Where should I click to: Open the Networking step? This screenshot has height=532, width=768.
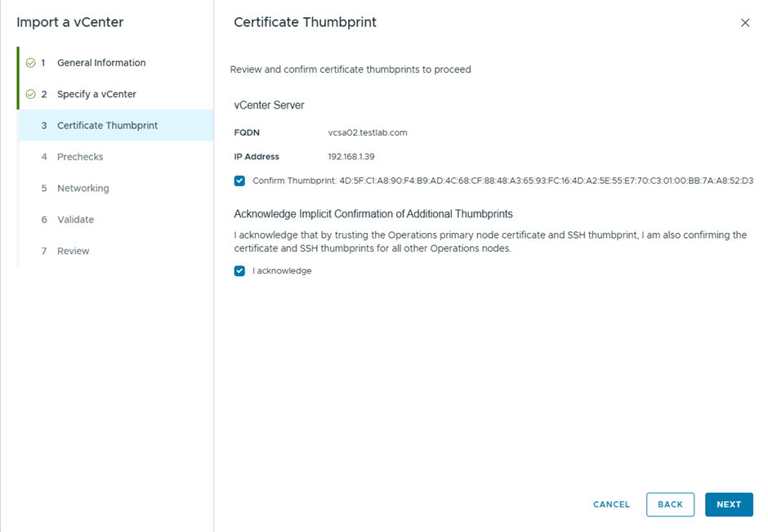(x=83, y=188)
